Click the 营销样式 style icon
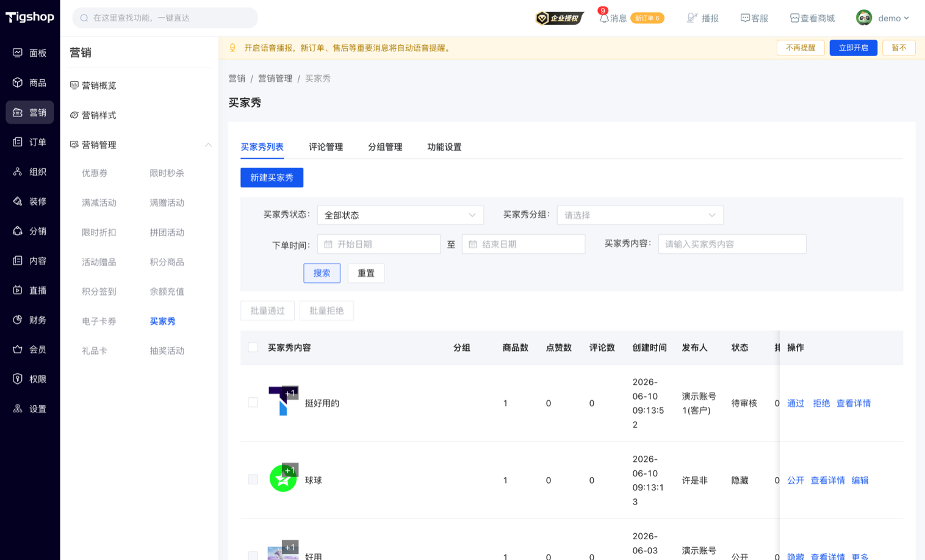Viewport: 925px width, 560px height. [74, 115]
